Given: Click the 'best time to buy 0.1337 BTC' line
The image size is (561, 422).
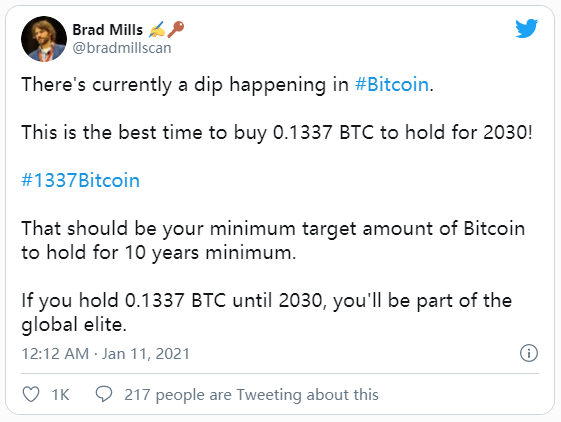Looking at the screenshot, I should (x=277, y=132).
